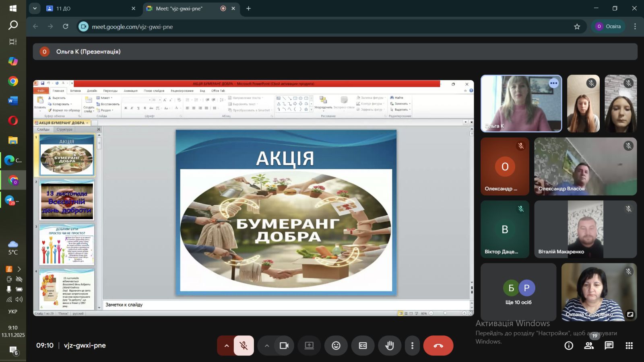Open meeting details info icon
Screen dimensions: 644x362
click(568, 346)
